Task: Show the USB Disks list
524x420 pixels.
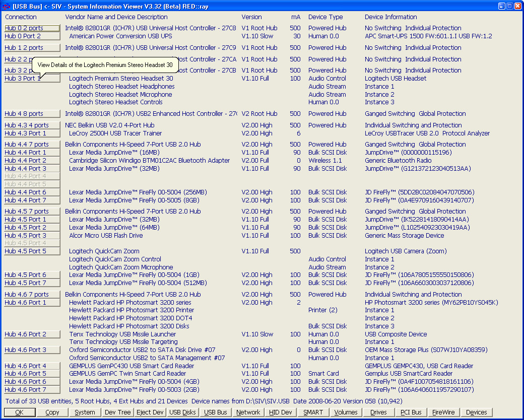Action: pyautogui.click(x=182, y=412)
